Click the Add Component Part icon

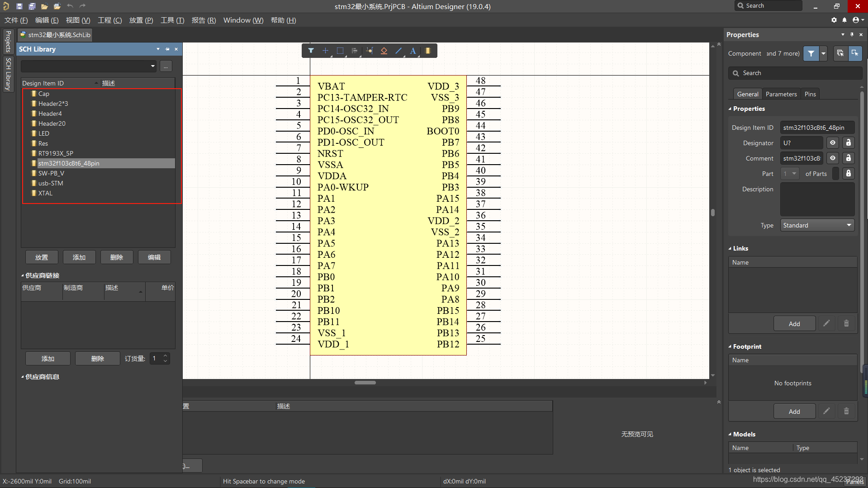click(427, 51)
